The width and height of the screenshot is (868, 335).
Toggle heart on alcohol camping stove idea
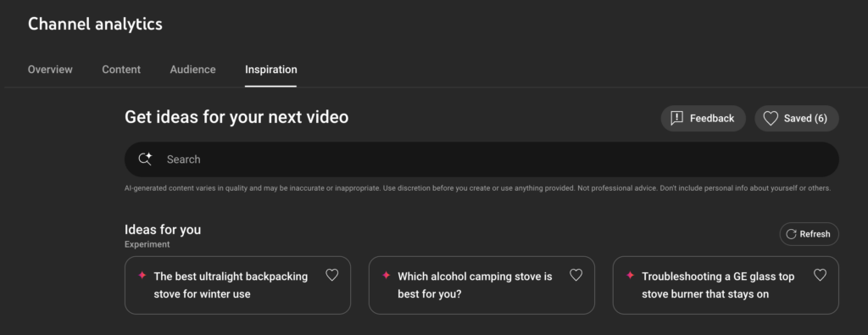coord(576,275)
